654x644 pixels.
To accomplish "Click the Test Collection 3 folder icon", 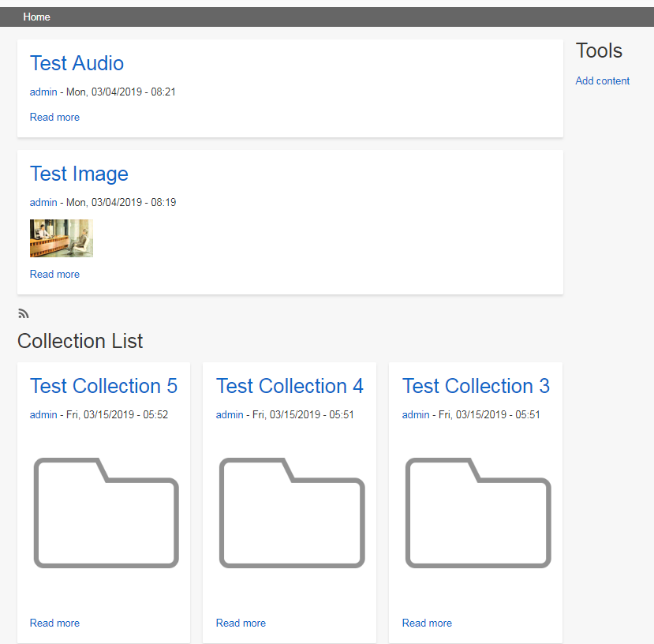I will click(477, 512).
